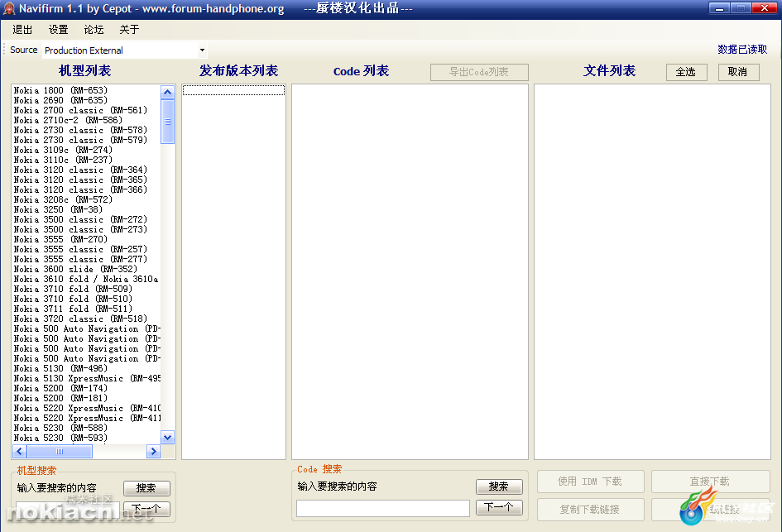Click the 全选 button
This screenshot has height=532, width=782.
[x=687, y=72]
